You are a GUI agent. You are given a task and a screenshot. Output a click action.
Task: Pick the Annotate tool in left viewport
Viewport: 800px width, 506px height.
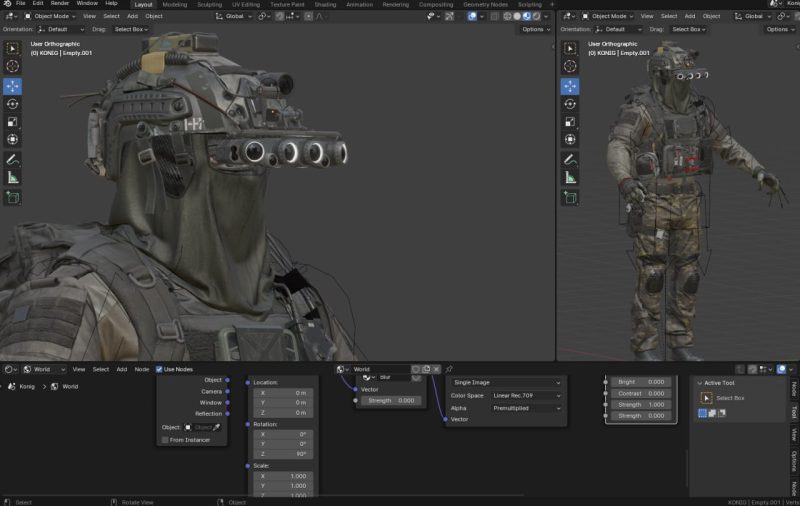click(x=12, y=159)
